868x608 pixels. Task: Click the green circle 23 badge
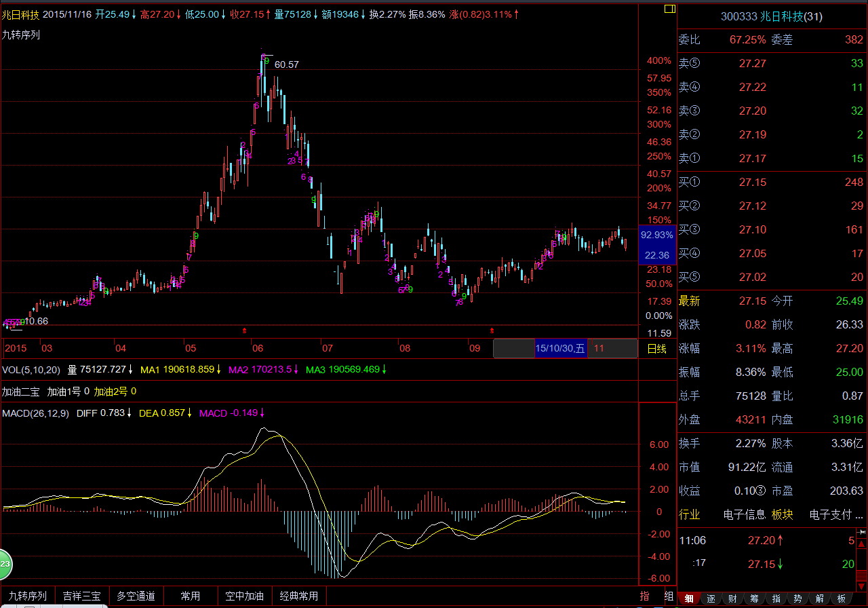tap(5, 564)
